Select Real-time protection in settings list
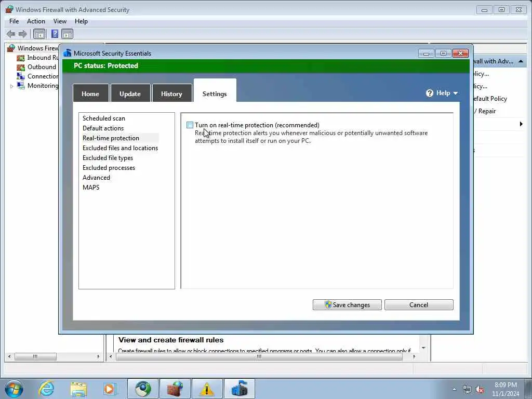This screenshot has height=399, width=532. pos(111,138)
